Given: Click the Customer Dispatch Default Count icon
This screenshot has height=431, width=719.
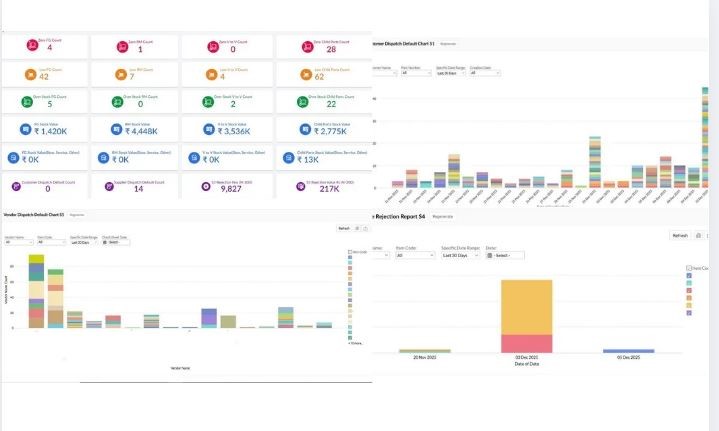Looking at the screenshot, I should 15,186.
